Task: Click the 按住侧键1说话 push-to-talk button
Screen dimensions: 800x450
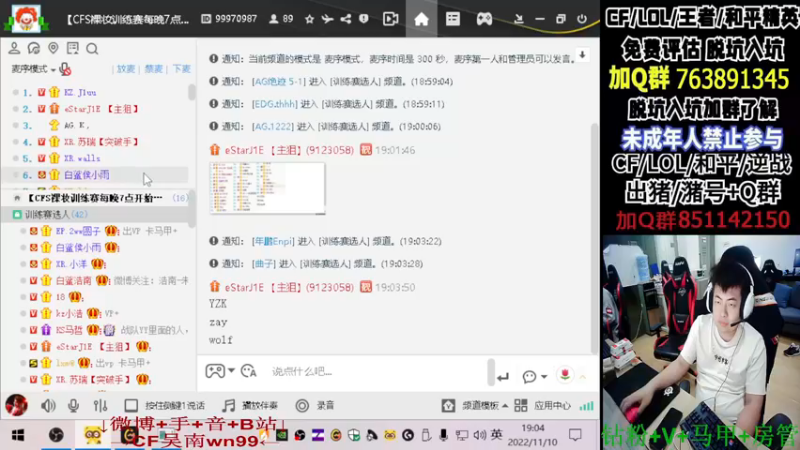Action: [165, 406]
